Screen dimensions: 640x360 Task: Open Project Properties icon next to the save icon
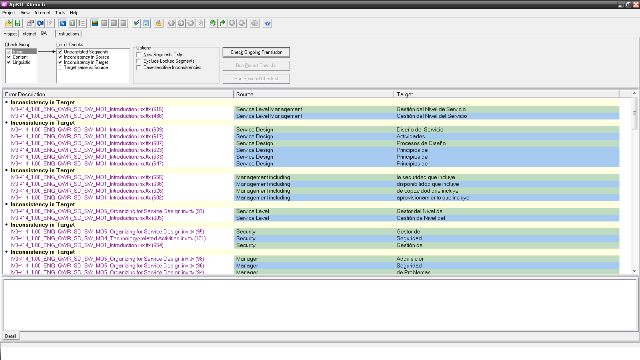click(x=31, y=23)
